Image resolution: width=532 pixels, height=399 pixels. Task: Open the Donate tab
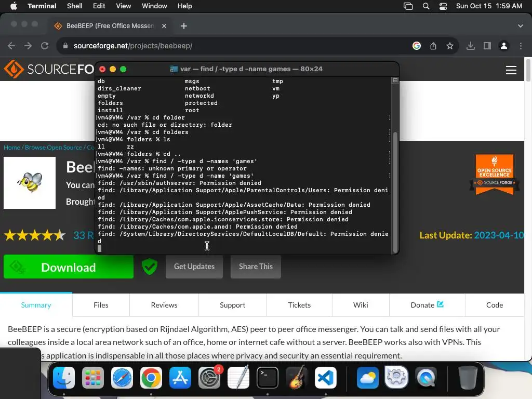[427, 305]
